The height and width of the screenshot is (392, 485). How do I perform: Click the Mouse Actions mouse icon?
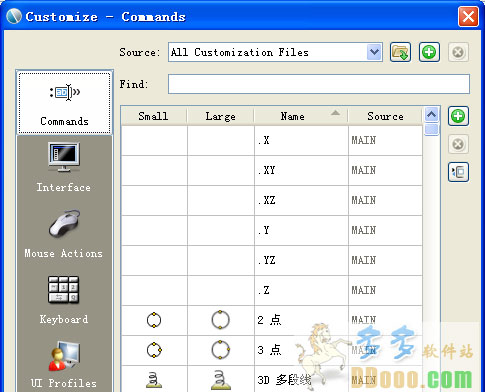pyautogui.click(x=65, y=223)
